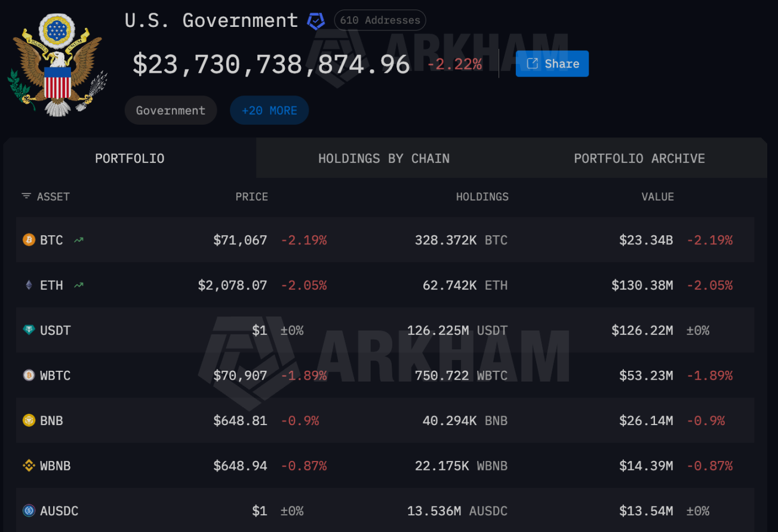Click the WBNB token icon

pyautogui.click(x=29, y=466)
